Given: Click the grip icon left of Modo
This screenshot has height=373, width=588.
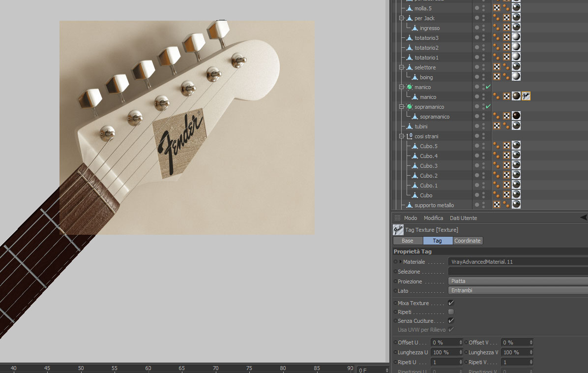Looking at the screenshot, I should pos(397,218).
